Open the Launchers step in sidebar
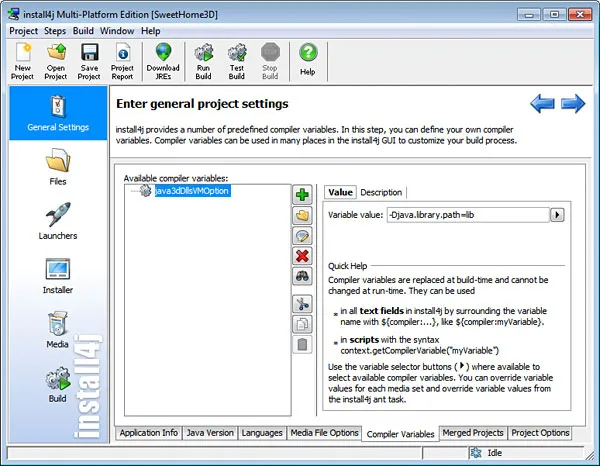600x466 pixels. point(58,221)
